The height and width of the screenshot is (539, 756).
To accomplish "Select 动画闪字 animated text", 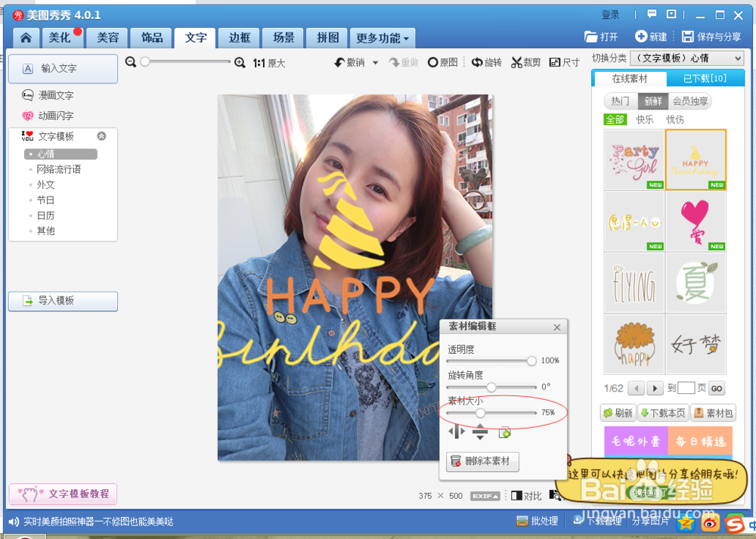I will tap(48, 116).
